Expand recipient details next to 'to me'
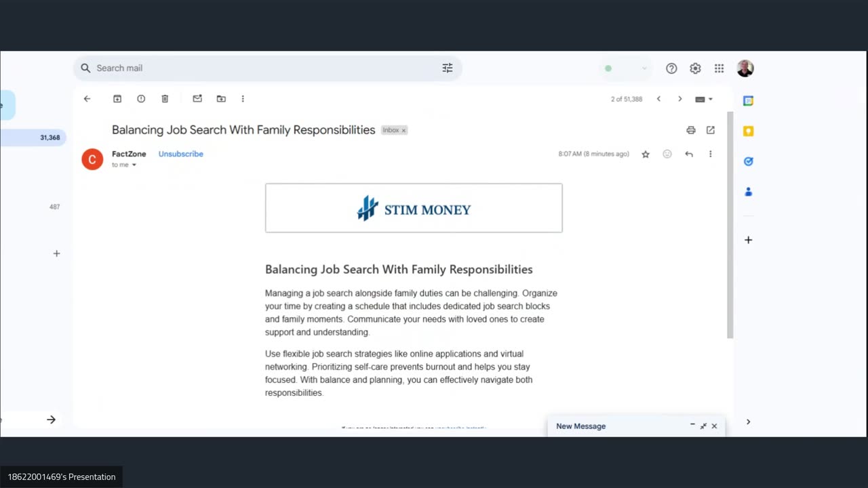The width and height of the screenshot is (868, 488). [134, 165]
